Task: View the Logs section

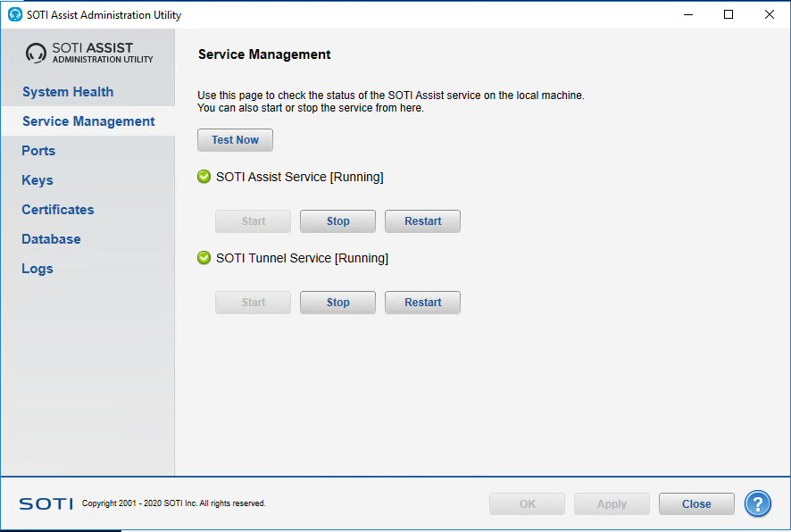Action: 37,269
